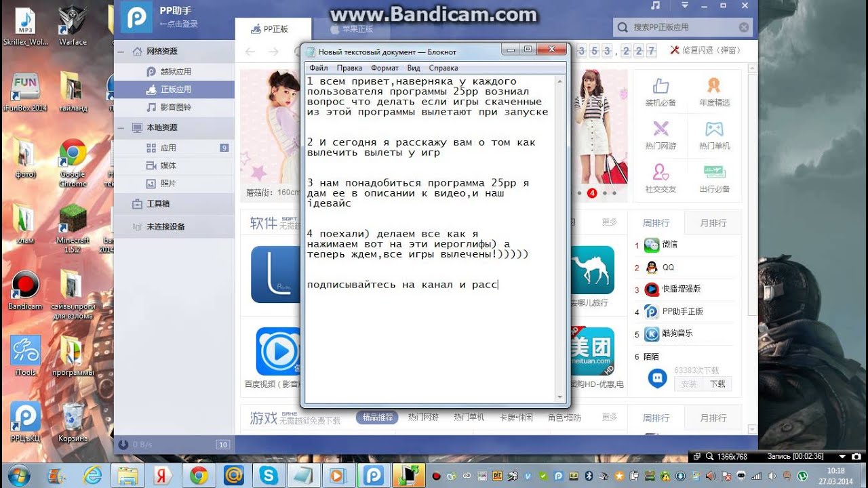Click the 修复闪退 repair tool icon
The width and height of the screenshot is (868, 488).
point(675,50)
